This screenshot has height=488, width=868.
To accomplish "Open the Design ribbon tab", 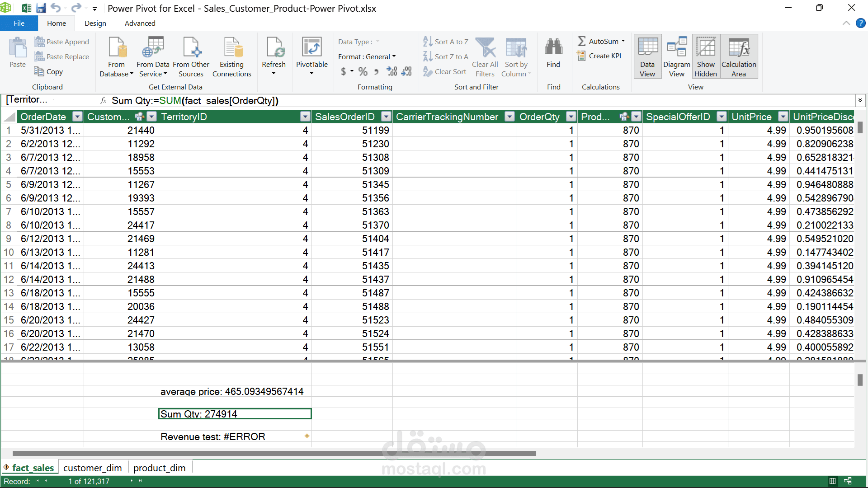I will [95, 23].
